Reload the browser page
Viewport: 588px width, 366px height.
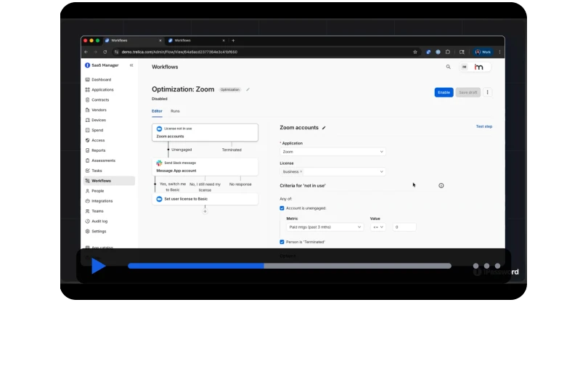[x=105, y=52]
